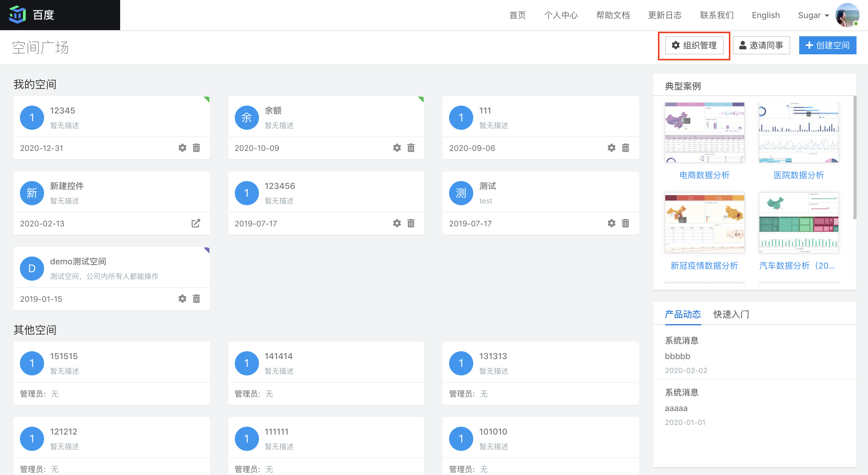Click the 电商数据分析 thumbnail image
Viewport: 868px width, 475px height.
point(705,132)
